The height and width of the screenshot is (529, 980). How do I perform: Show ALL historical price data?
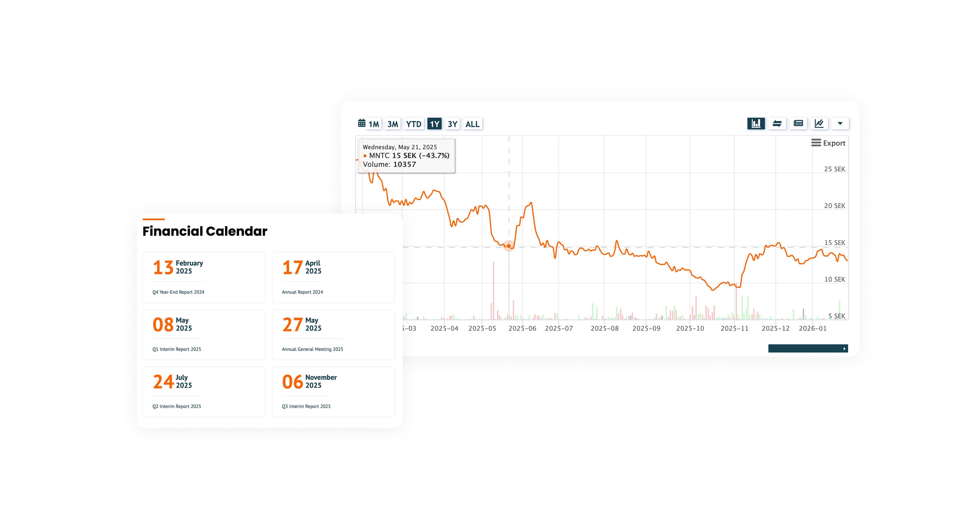point(472,124)
